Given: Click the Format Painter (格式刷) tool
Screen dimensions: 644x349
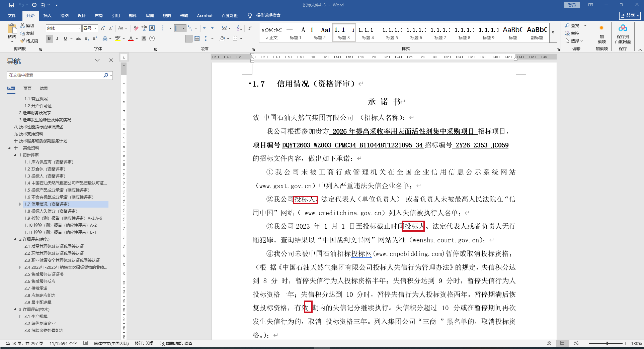Looking at the screenshot, I should 29,41.
